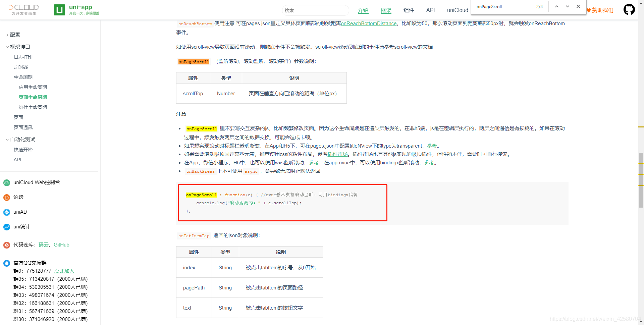644x325 pixels.
Task: Click the uniCloud Web控制台 text link
Action: 37,182
